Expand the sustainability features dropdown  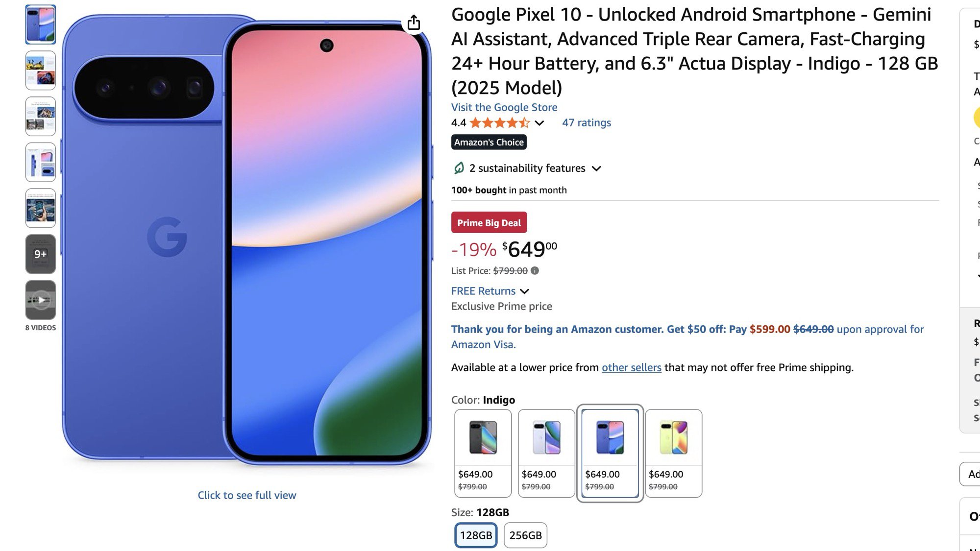click(596, 168)
